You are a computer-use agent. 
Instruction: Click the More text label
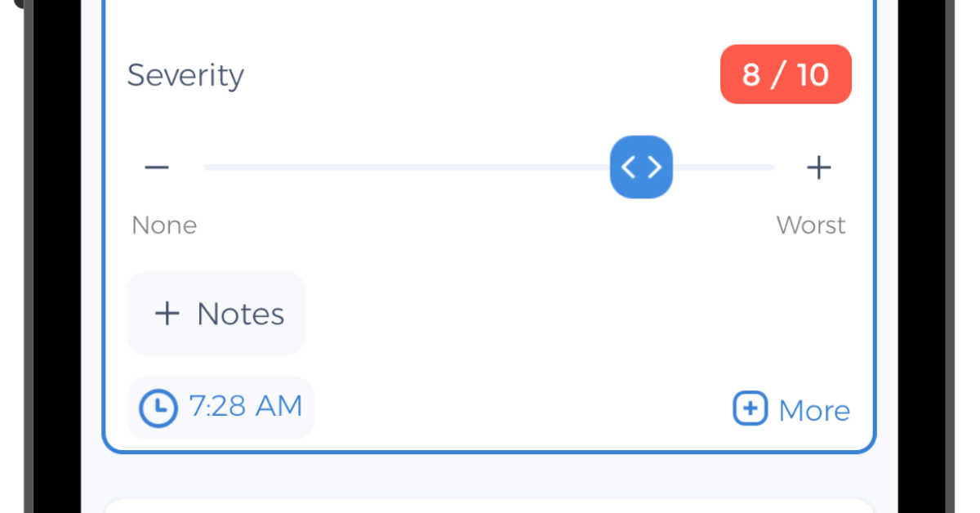tap(814, 410)
